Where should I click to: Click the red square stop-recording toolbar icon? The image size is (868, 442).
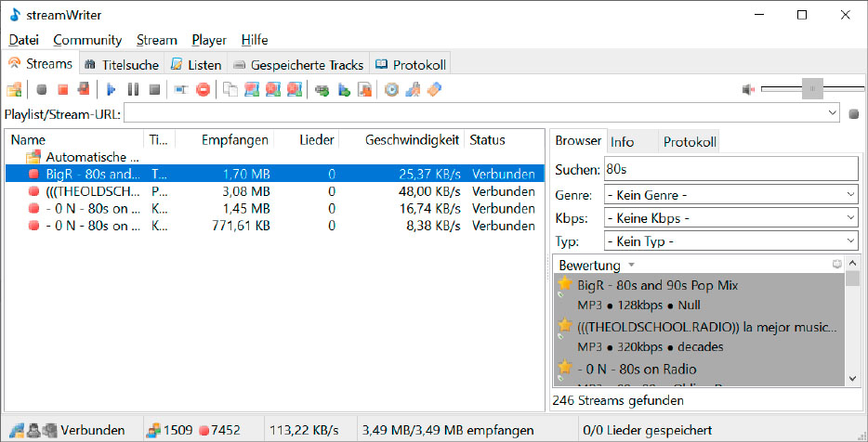(x=62, y=90)
